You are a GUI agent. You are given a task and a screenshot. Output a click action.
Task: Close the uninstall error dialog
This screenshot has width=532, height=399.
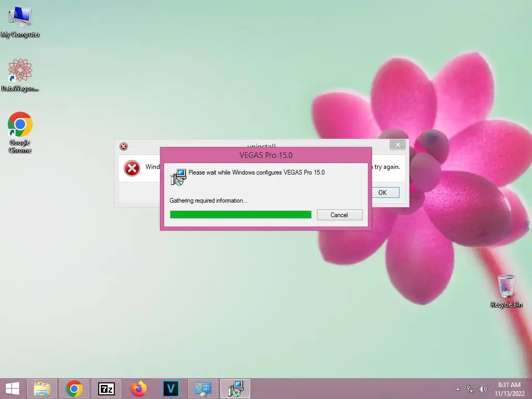coord(397,145)
